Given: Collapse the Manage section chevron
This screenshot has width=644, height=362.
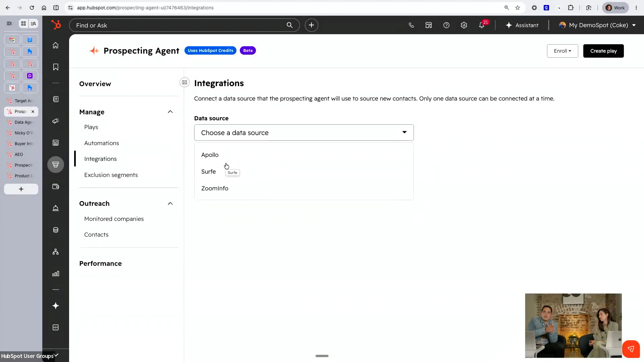Looking at the screenshot, I should click(x=170, y=112).
